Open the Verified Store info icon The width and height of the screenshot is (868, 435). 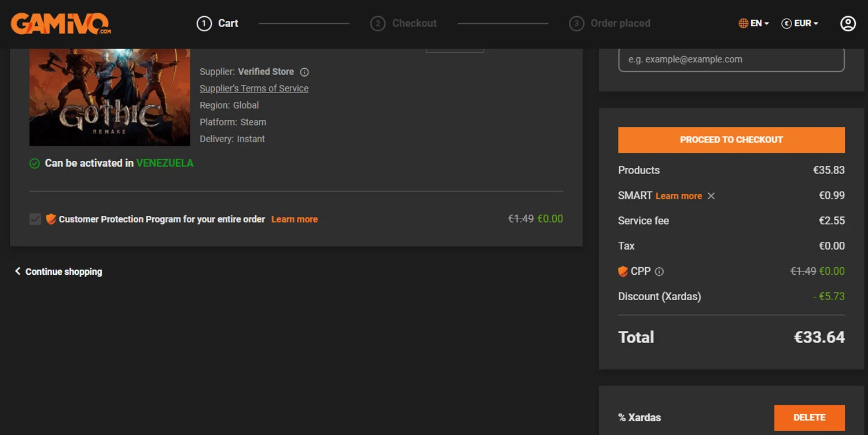(x=304, y=72)
